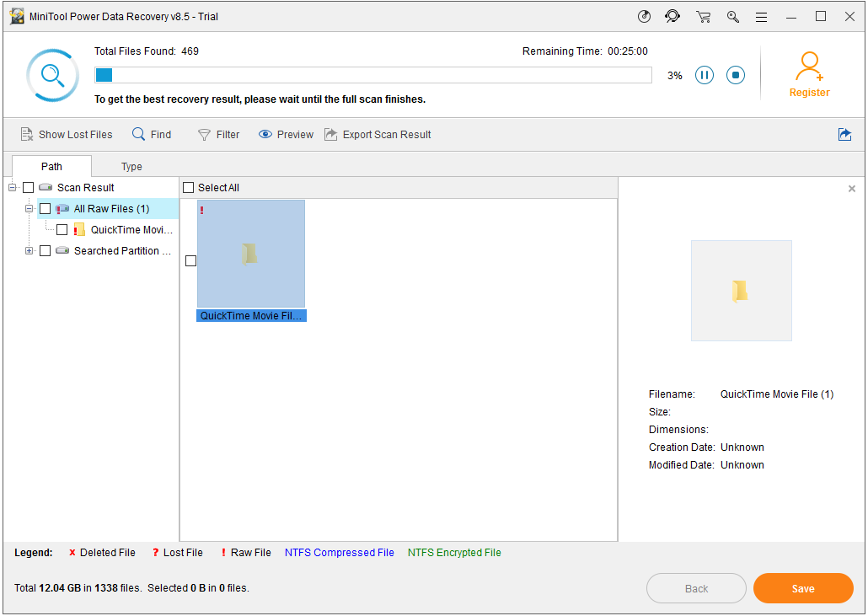Click the Register user icon

809,66
